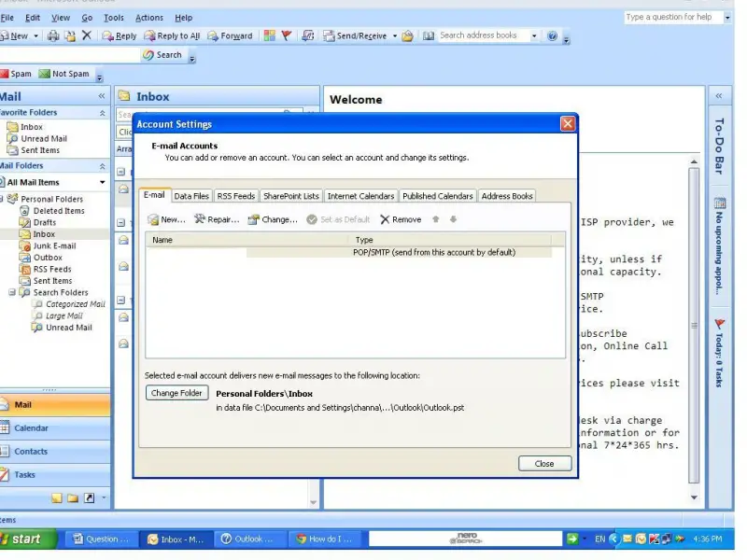Click the Name column header
Viewport: 747px width, 560px height.
coord(248,240)
